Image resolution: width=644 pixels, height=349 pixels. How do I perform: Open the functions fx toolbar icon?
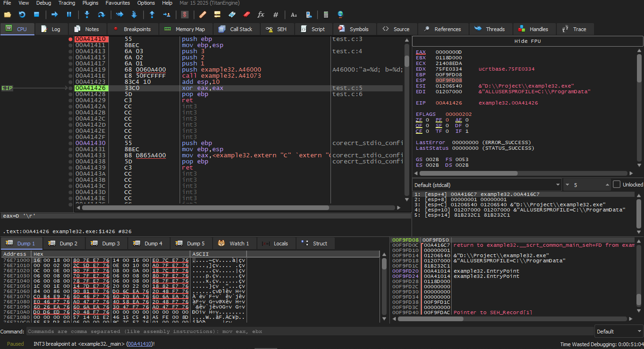[x=261, y=15]
